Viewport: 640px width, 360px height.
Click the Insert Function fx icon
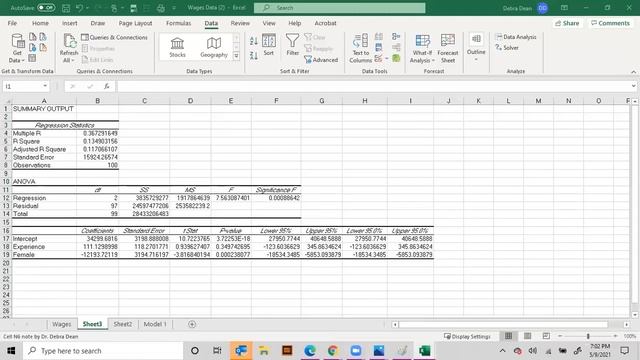pyautogui.click(x=107, y=86)
